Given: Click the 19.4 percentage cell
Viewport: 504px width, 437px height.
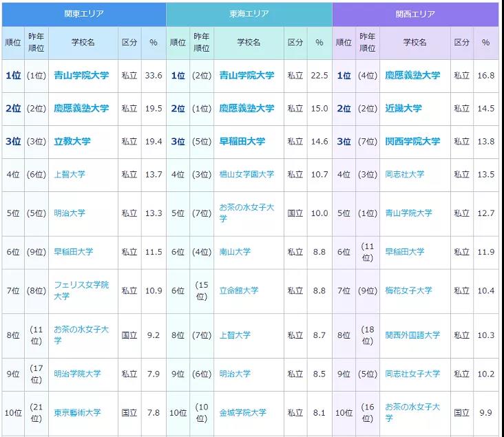Looking at the screenshot, I should 154,142.
